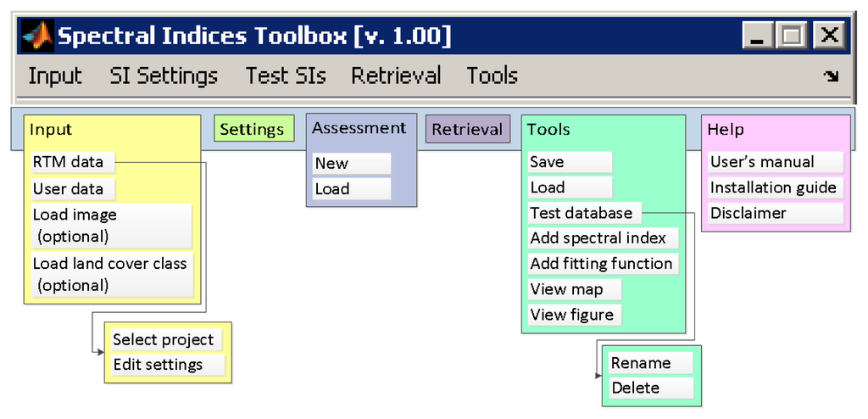Click Add fitting function item
Image resolution: width=868 pixels, height=419 pixels.
[x=603, y=264]
